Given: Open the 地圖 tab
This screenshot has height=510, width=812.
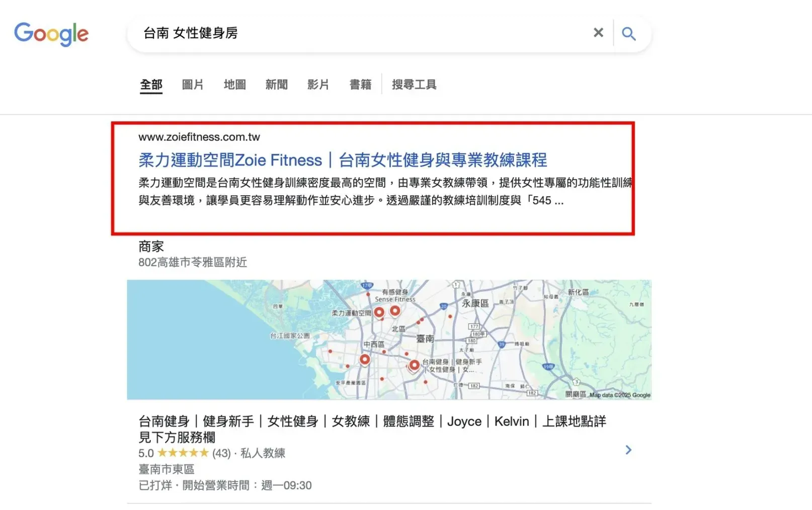Looking at the screenshot, I should tap(235, 84).
